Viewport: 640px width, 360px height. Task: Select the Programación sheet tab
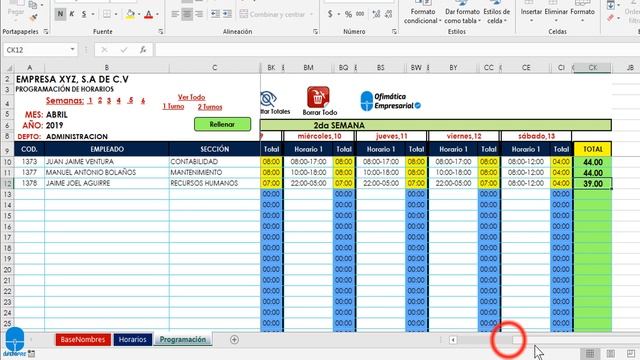tap(183, 340)
